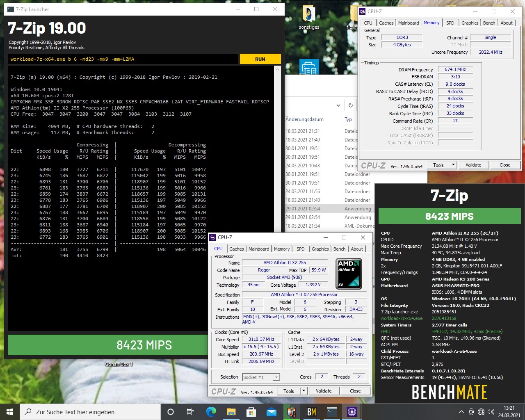Open Task View from the taskbar

coord(190,412)
